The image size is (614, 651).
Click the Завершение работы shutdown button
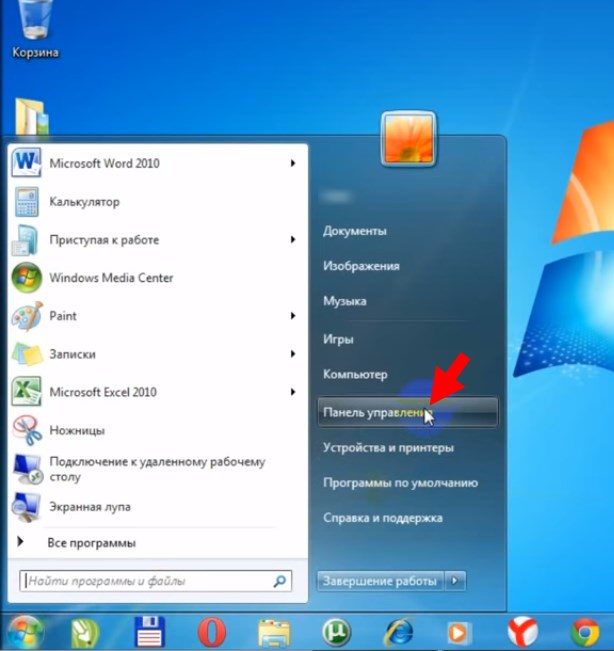pyautogui.click(x=380, y=581)
